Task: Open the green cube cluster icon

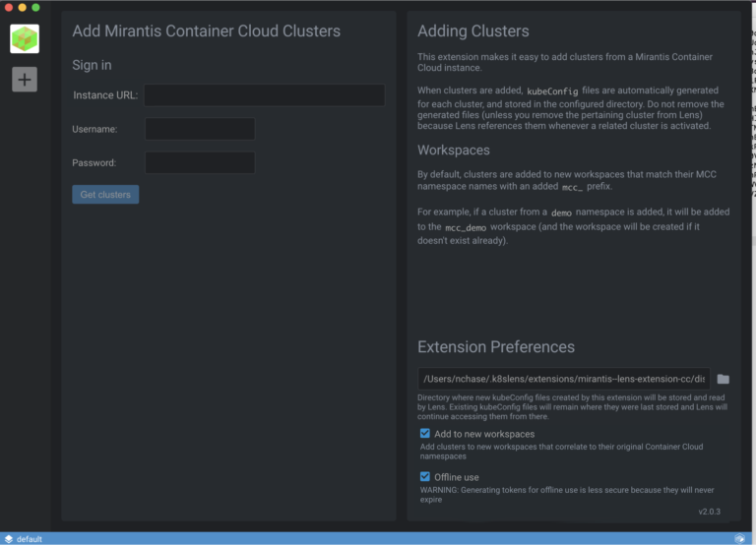Action: [25, 38]
